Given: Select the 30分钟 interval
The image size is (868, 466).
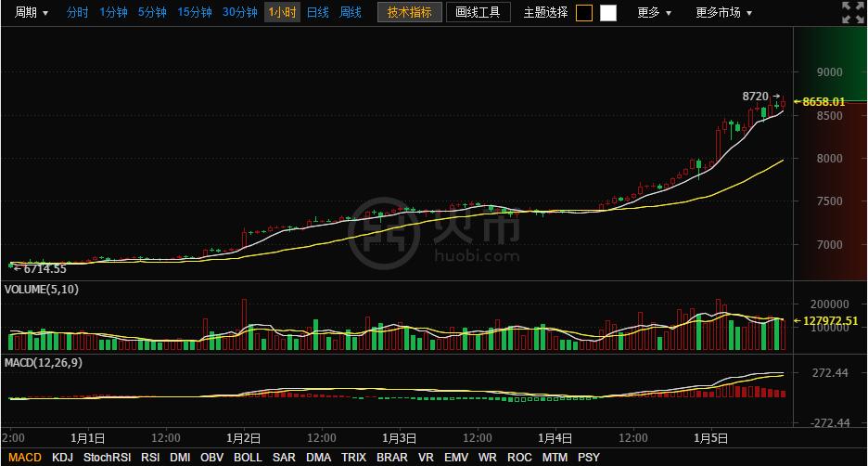Looking at the screenshot, I should (239, 12).
